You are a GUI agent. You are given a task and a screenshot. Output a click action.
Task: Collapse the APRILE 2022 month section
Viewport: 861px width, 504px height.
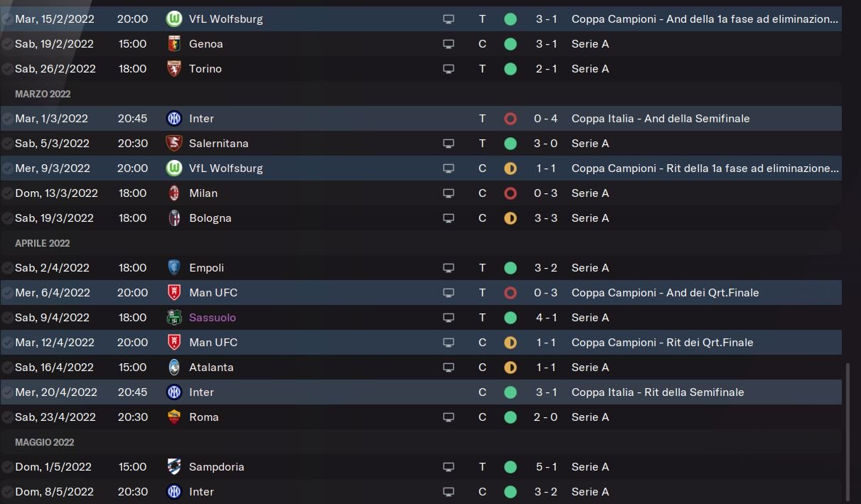(43, 243)
